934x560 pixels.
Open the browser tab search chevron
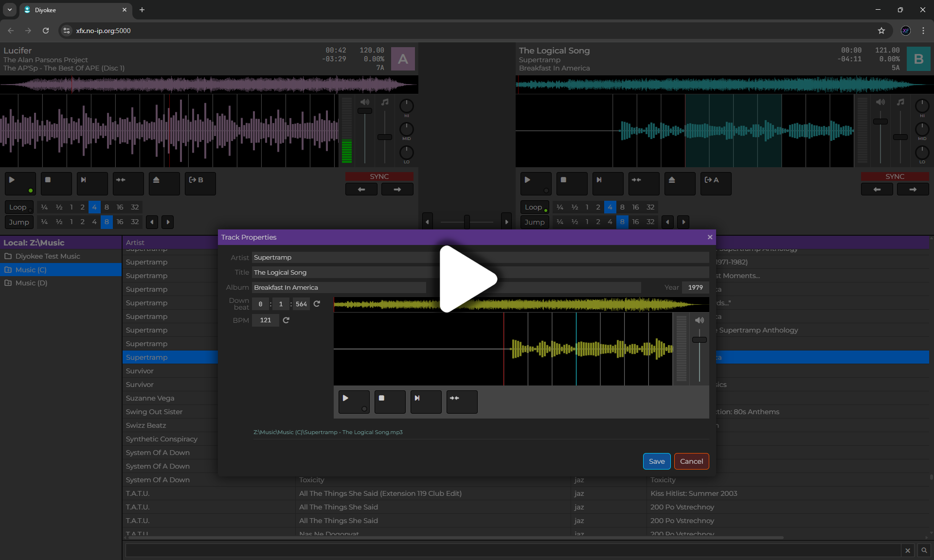click(10, 10)
